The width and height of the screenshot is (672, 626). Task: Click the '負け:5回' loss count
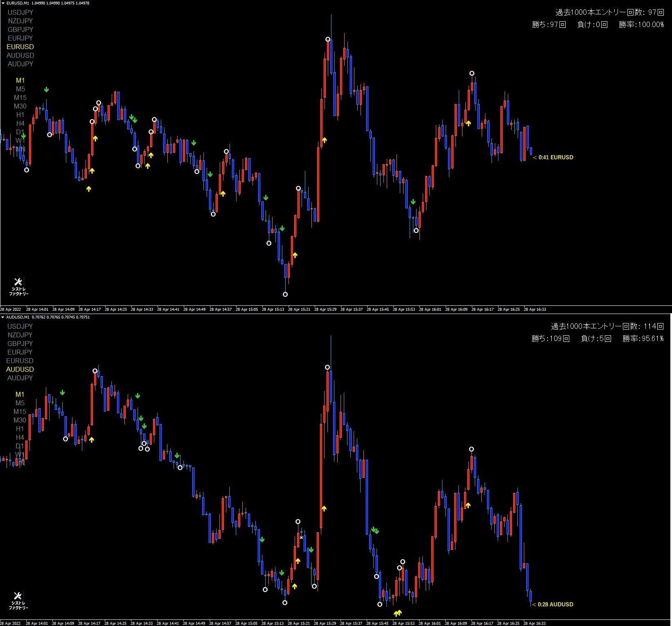596,339
